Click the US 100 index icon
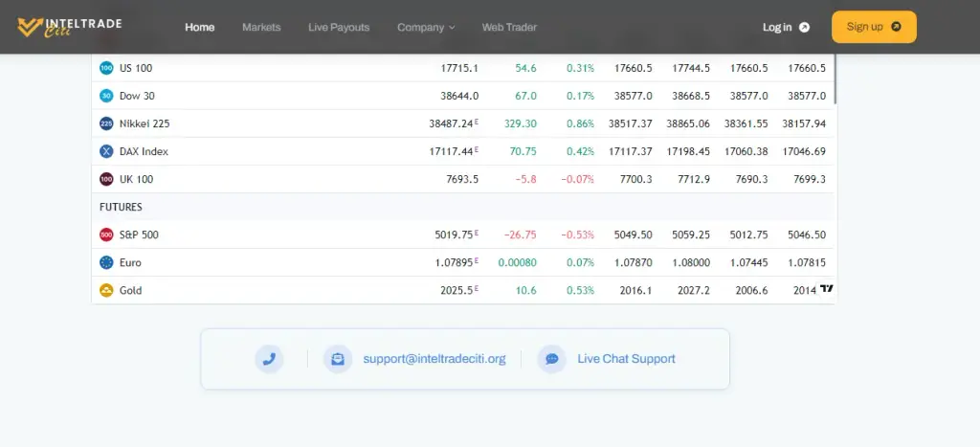This screenshot has width=980, height=447. point(106,68)
